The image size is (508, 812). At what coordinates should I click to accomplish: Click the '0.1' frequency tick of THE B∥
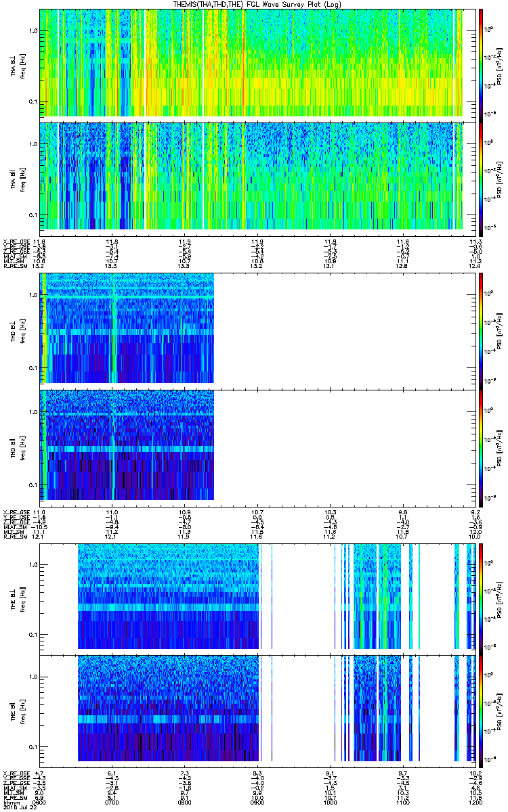33,746
